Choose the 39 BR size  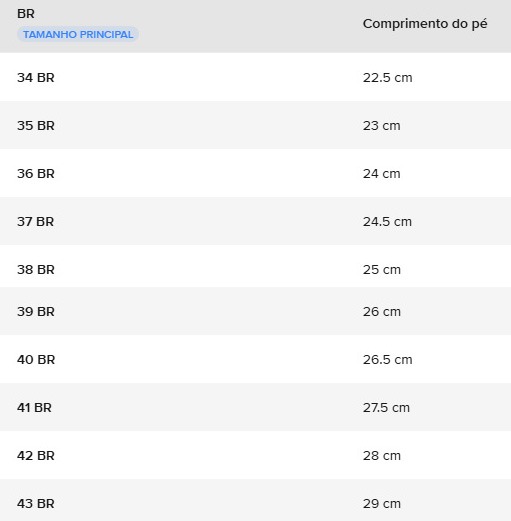[36, 312]
